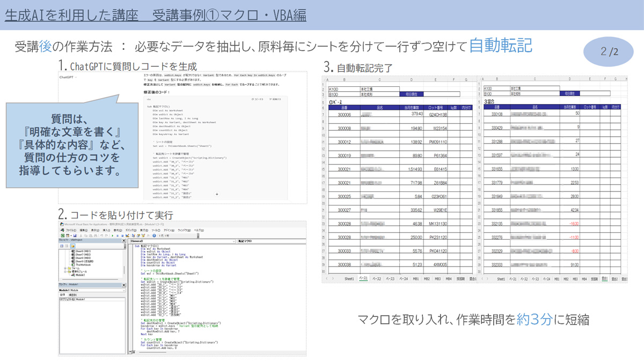Switch to the MB1 sheet tab in the left workbook

tap(415, 279)
